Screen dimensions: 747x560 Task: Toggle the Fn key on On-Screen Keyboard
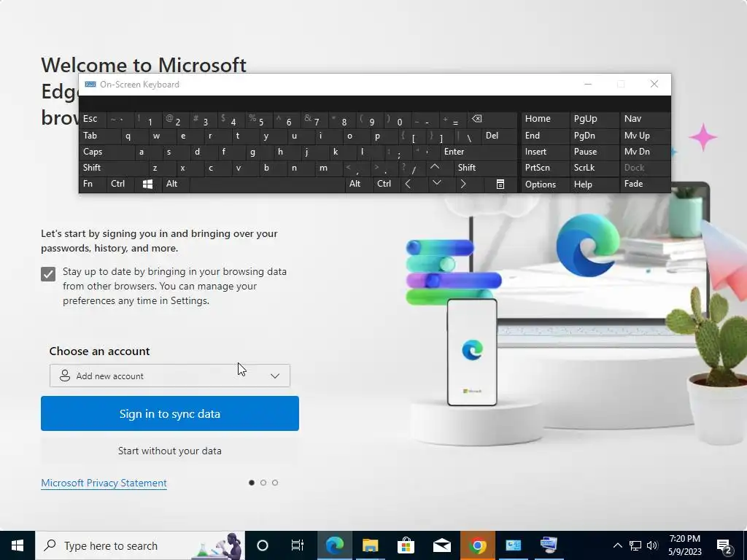click(93, 184)
